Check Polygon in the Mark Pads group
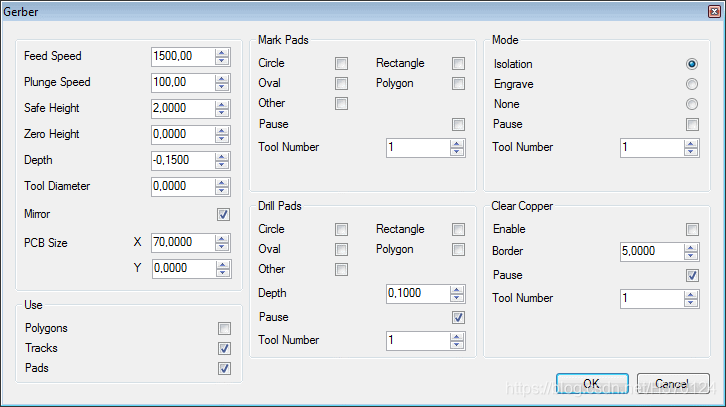 (458, 83)
